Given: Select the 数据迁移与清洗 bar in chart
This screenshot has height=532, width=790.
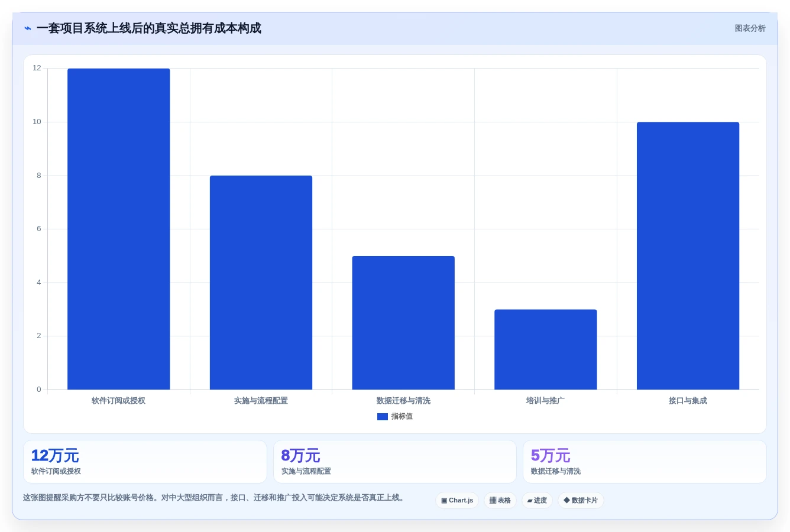Looking at the screenshot, I should (x=403, y=323).
